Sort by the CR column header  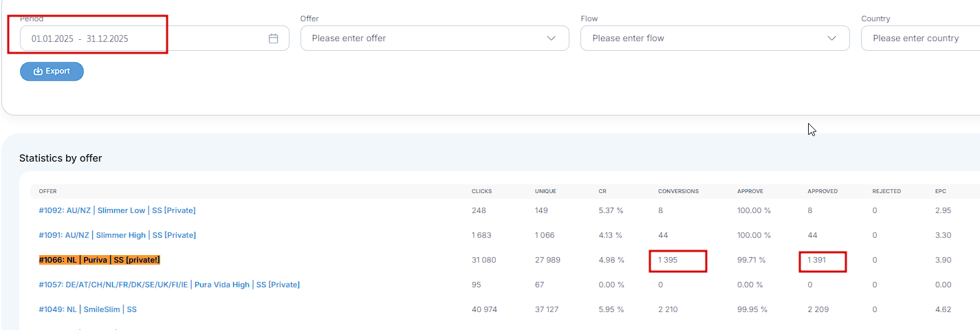point(602,191)
